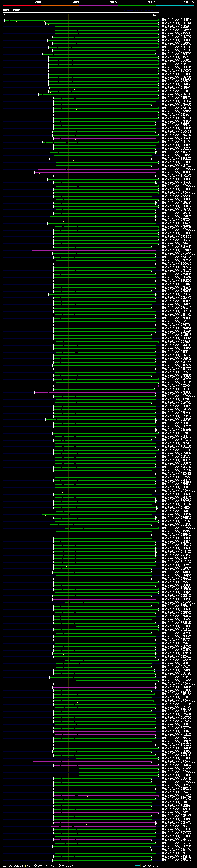Select hit UniRef100_A8L6H7

coord(177,139)
